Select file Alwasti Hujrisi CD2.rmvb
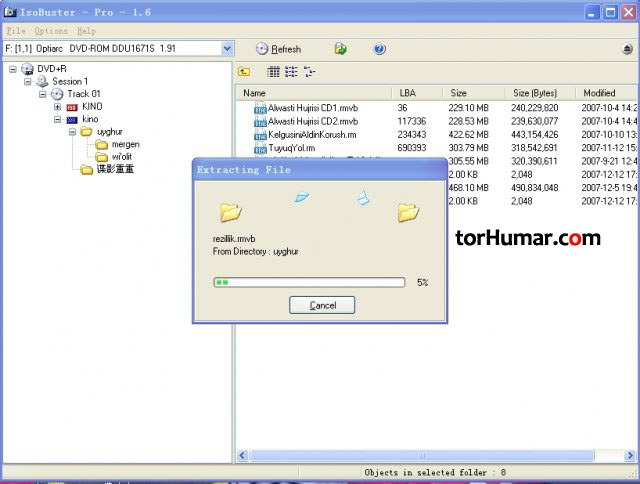The width and height of the screenshot is (640, 484). [x=313, y=122]
